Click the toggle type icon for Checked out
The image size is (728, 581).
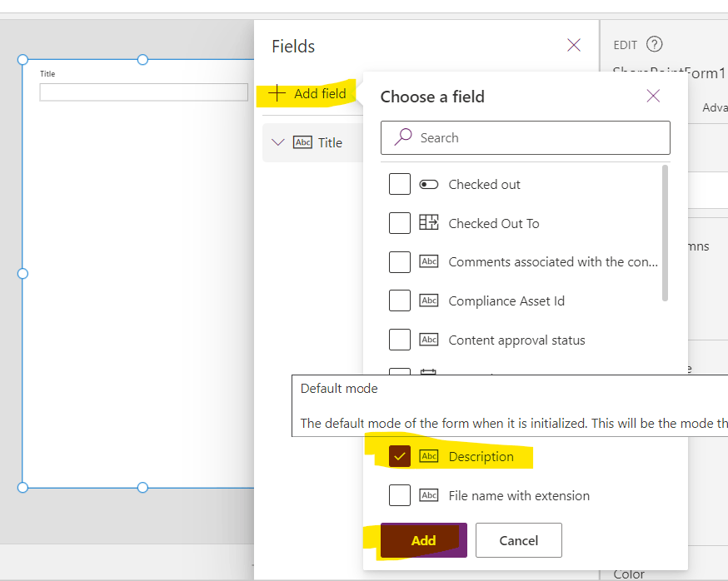[x=428, y=185]
